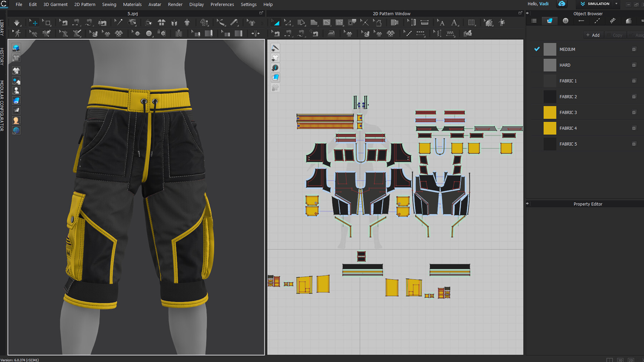The width and height of the screenshot is (644, 362).
Task: Open the Sewing menu
Action: 109,4
